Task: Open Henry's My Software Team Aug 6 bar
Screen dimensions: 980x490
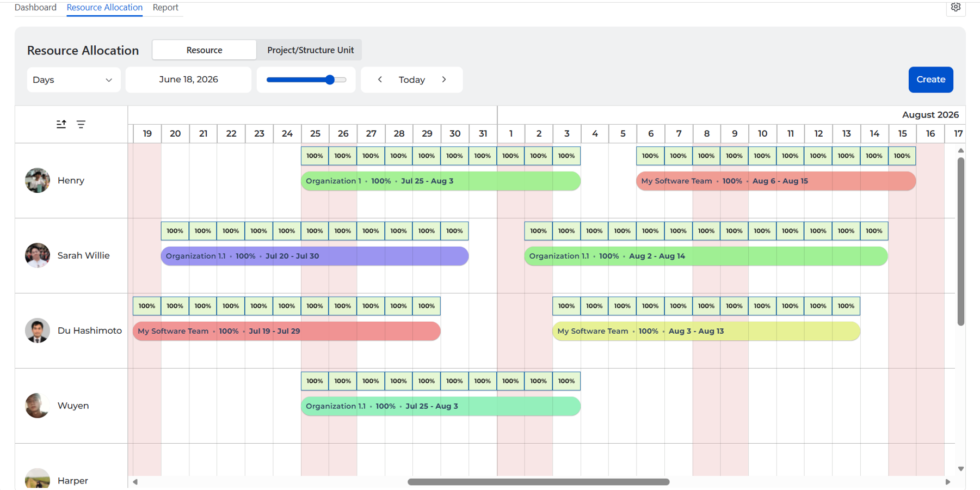Action: pyautogui.click(x=776, y=181)
